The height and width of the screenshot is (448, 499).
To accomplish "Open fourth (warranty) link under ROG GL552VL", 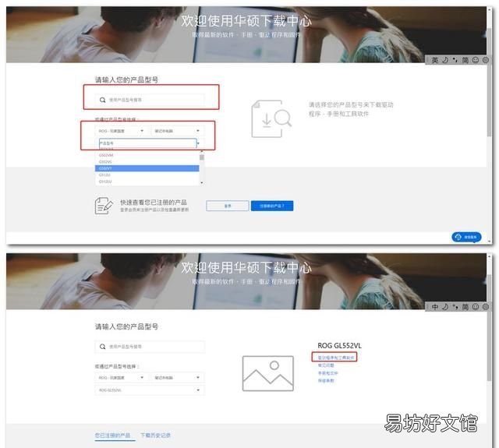I will click(x=326, y=380).
